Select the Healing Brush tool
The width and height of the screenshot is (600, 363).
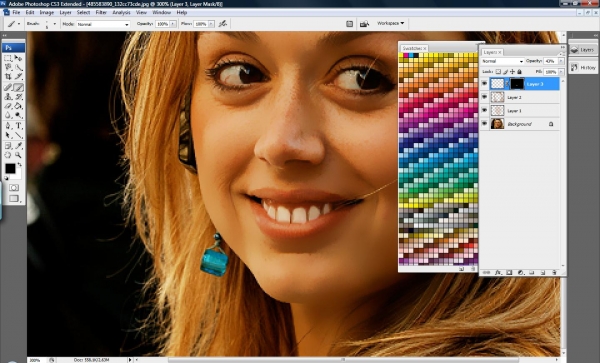pos(8,87)
